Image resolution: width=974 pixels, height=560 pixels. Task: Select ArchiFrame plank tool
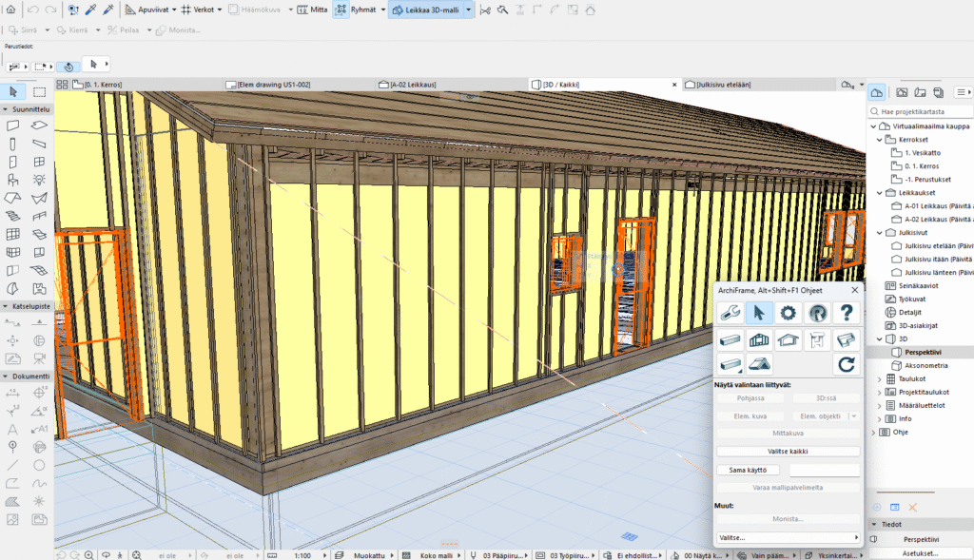click(x=730, y=339)
